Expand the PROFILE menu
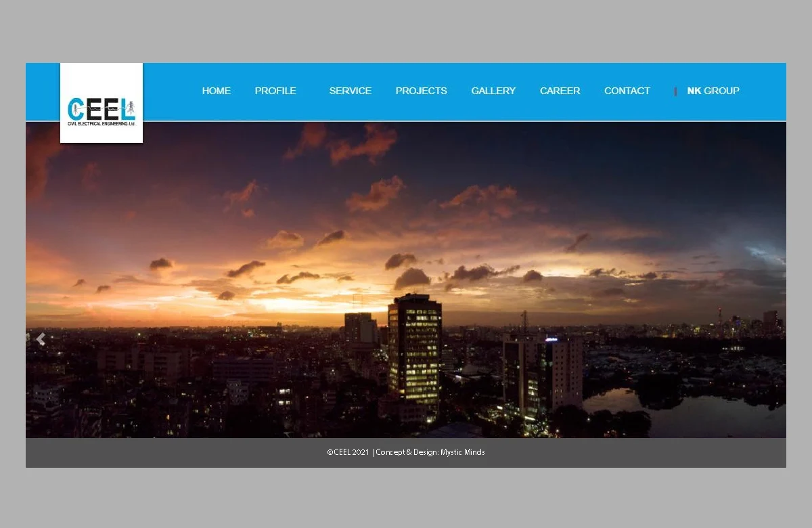The height and width of the screenshot is (528, 812). point(275,91)
